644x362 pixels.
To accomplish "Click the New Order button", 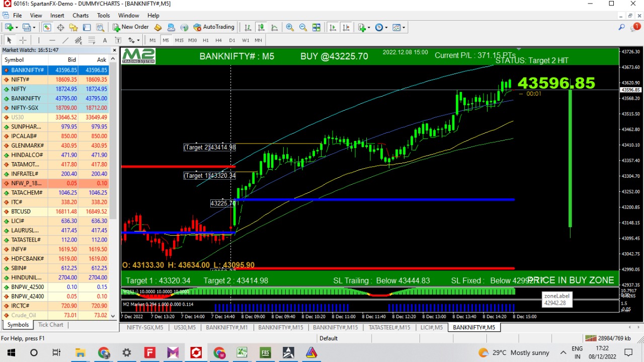I will pos(130,27).
